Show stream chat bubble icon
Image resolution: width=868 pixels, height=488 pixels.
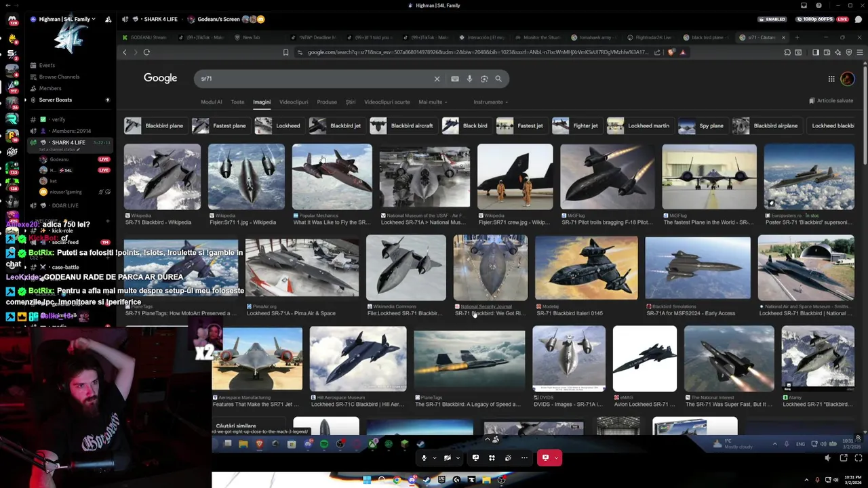pyautogui.click(x=859, y=19)
